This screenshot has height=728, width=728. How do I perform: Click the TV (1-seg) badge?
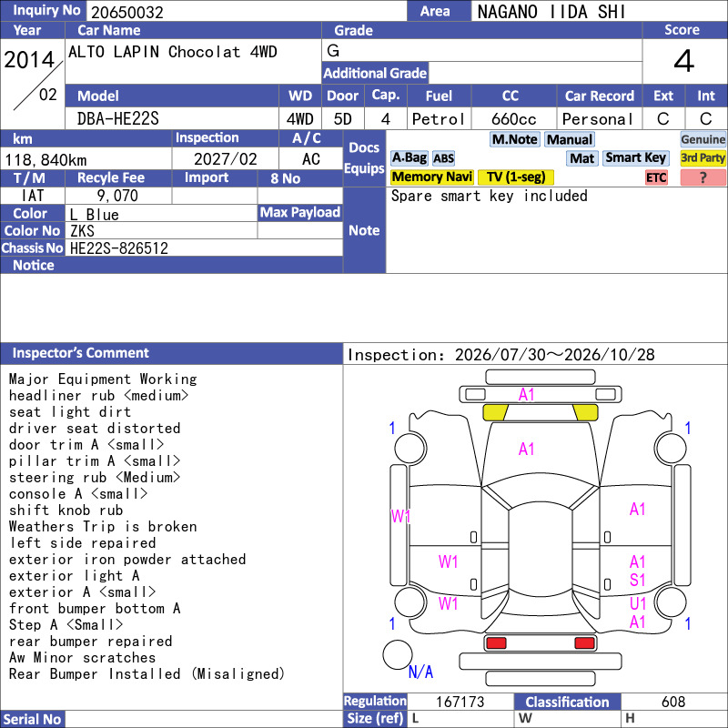pyautogui.click(x=516, y=177)
